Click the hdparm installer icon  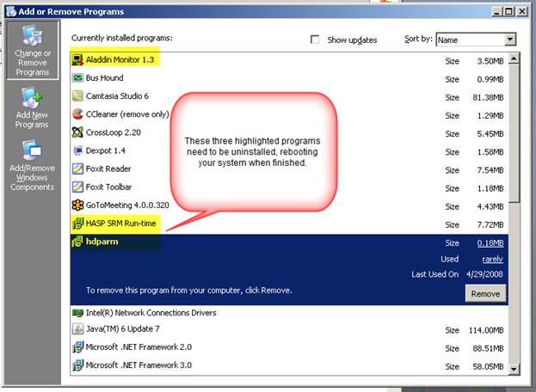[x=77, y=242]
